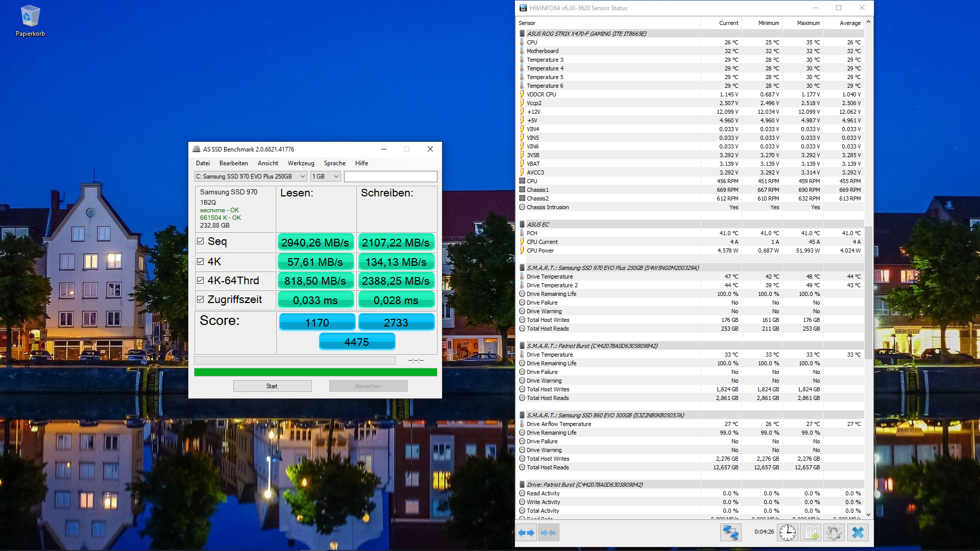Open the drive selection dropdown for Samsung SSD
Viewport: 980px width, 551px height.
click(x=250, y=177)
